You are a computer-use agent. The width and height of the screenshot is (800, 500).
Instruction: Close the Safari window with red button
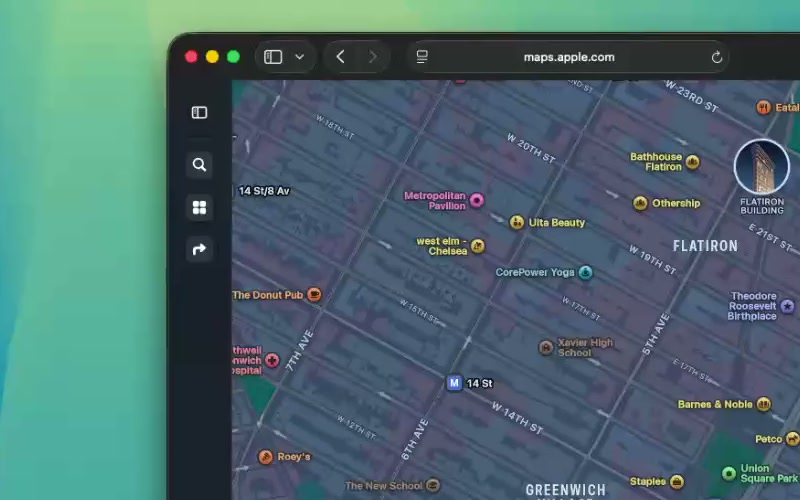coord(191,57)
